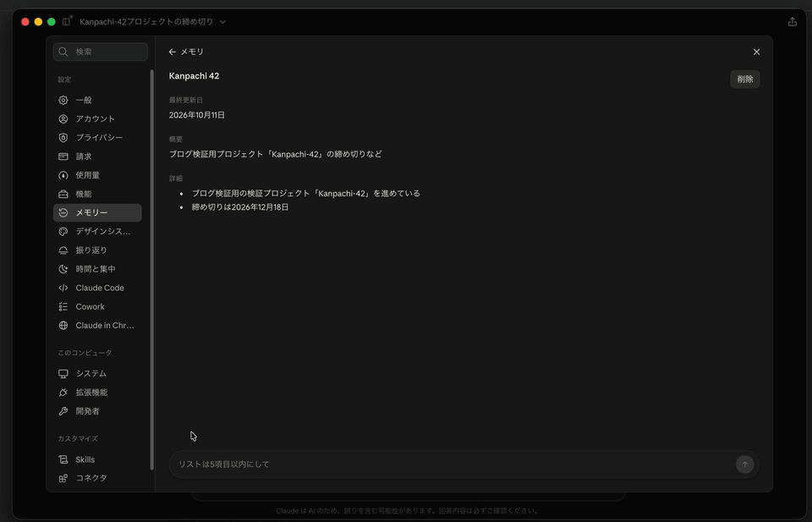Click the Kanpachi 42 memory heading
The width and height of the screenshot is (812, 522).
[195, 76]
